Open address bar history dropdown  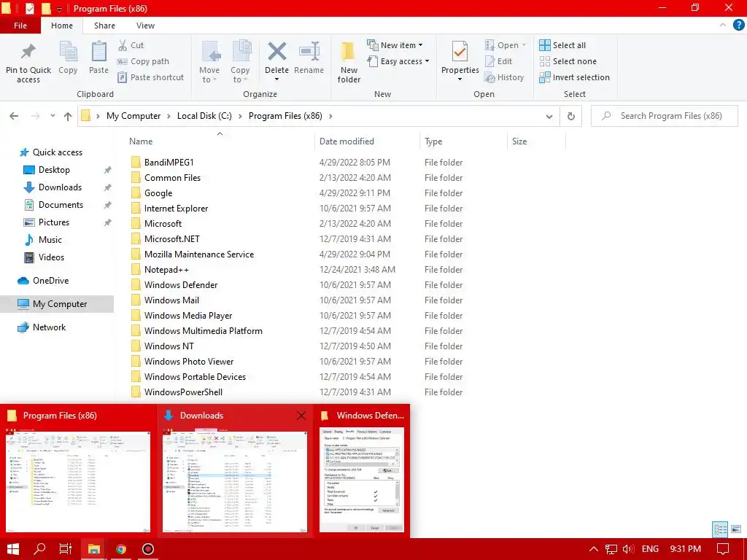click(549, 116)
